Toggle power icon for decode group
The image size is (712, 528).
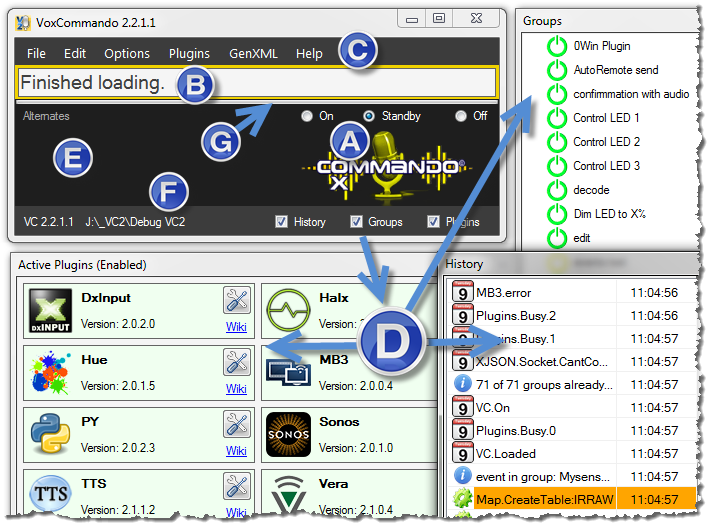pyautogui.click(x=557, y=191)
